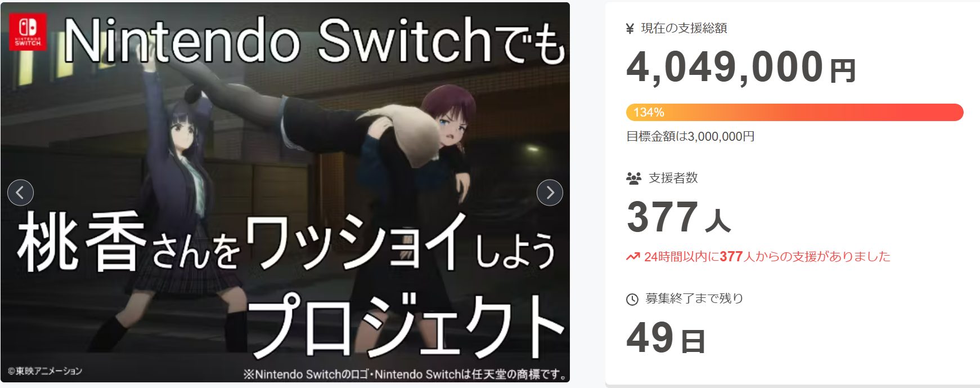The width and height of the screenshot is (980, 388).
Task: Click the 377人 supporter count
Action: click(x=678, y=217)
